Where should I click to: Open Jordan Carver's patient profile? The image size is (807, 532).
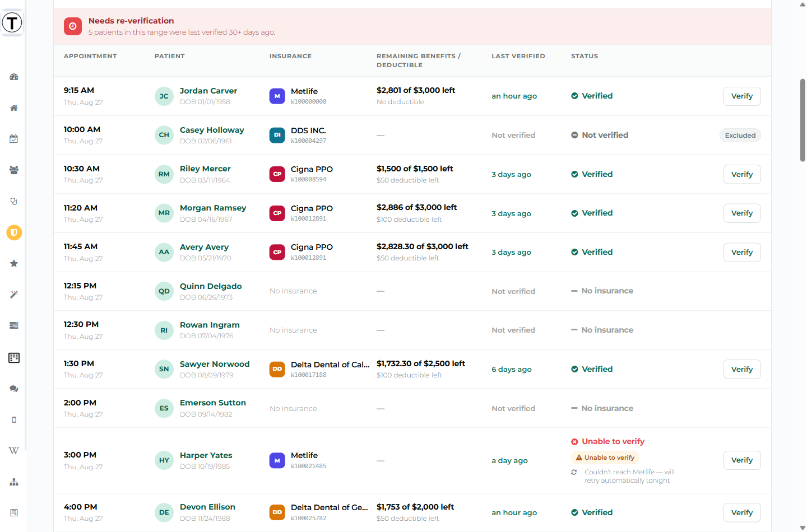[208, 91]
